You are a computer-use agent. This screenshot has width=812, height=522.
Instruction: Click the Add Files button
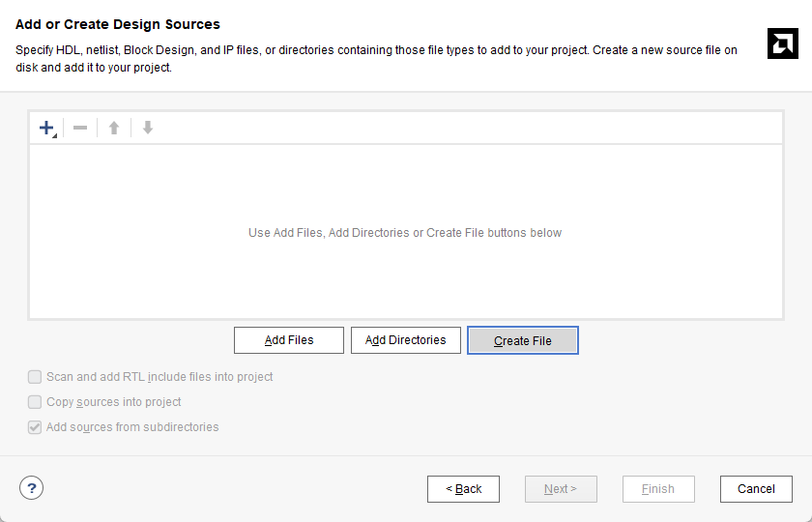pyautogui.click(x=288, y=340)
